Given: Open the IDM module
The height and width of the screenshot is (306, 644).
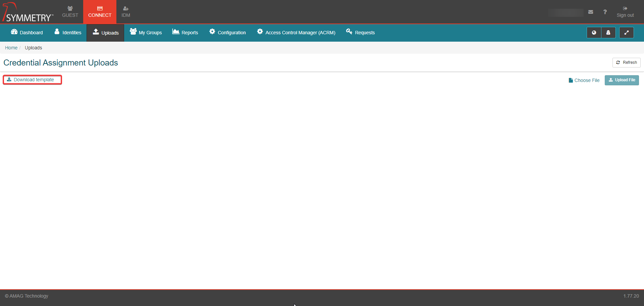Looking at the screenshot, I should point(126,12).
